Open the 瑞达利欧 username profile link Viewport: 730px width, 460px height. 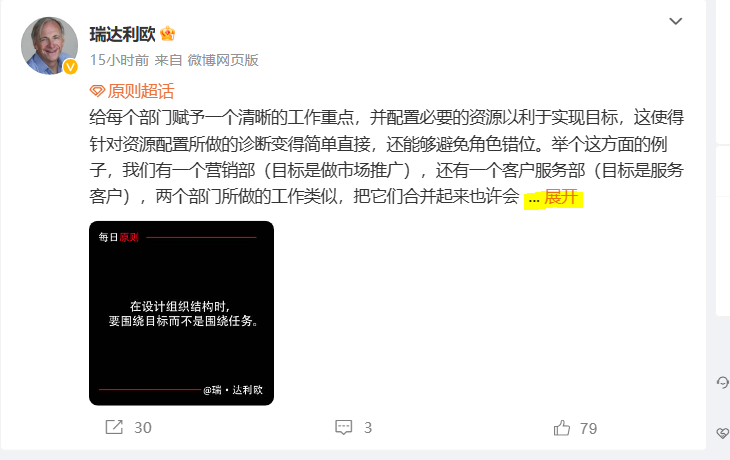122,34
